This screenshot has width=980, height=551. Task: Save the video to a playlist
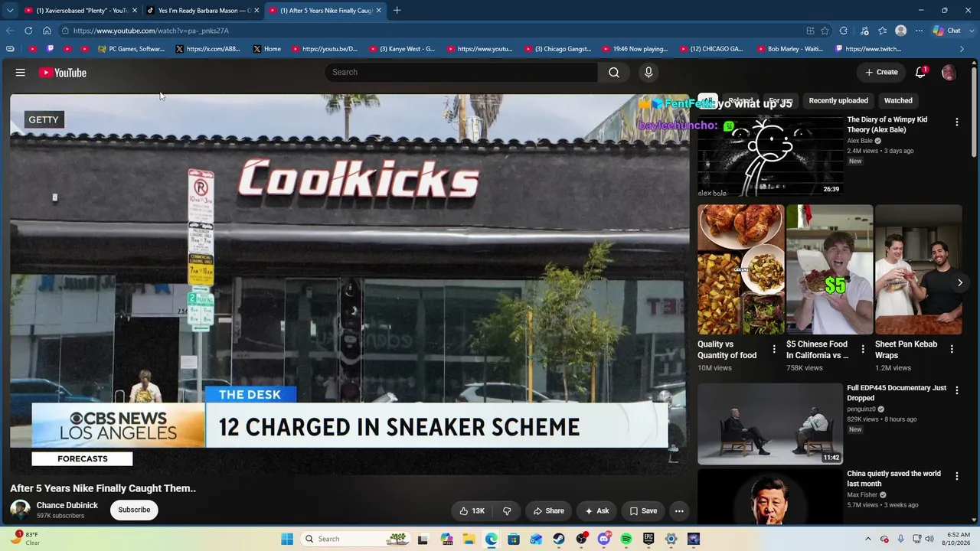point(643,511)
